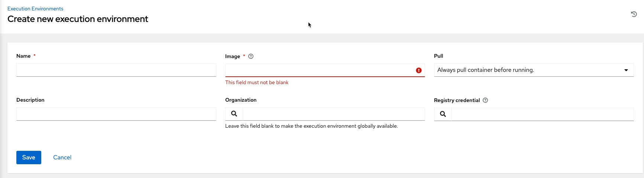
Task: Cancel creating the execution environment
Action: (x=62, y=158)
